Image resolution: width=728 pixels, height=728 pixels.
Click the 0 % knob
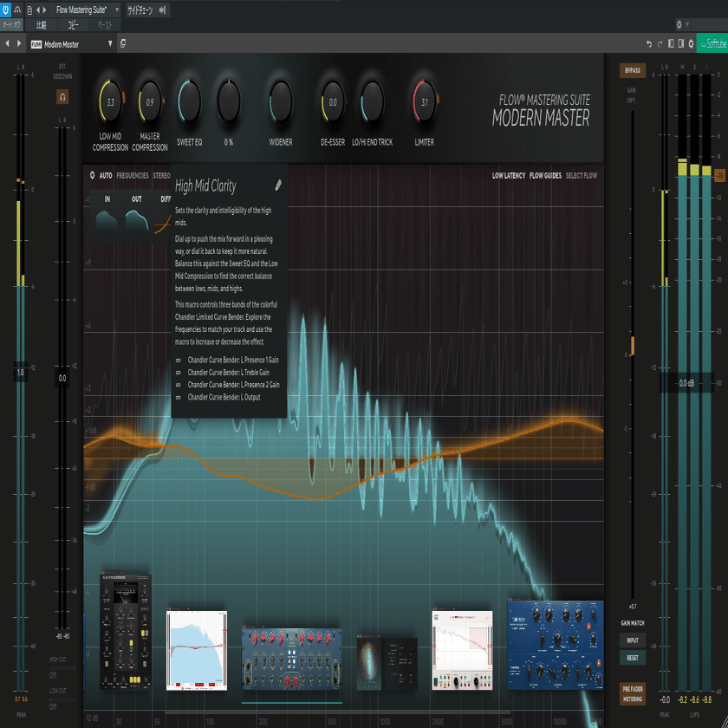tap(229, 101)
